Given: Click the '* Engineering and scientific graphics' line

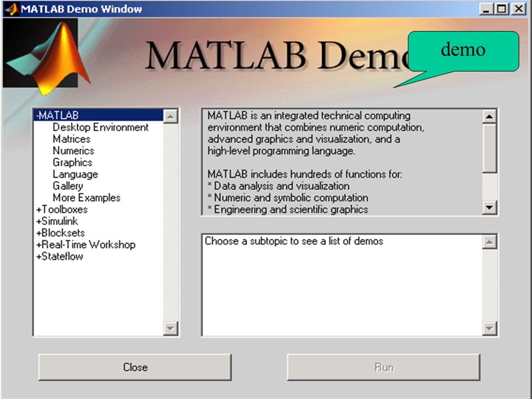Looking at the screenshot, I should coord(288,209).
